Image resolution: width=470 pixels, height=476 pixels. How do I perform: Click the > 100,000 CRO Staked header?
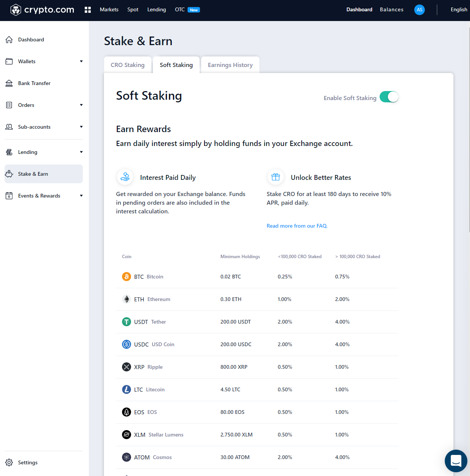[358, 257]
